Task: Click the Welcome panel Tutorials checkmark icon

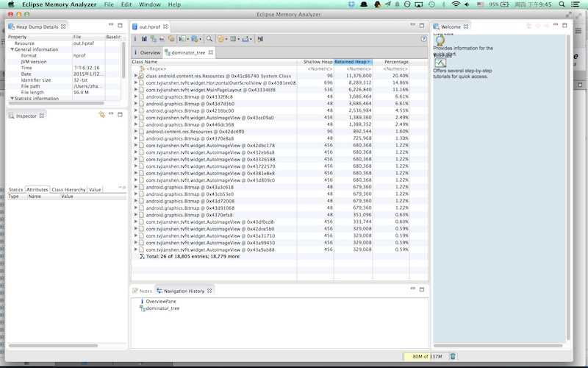Action: pos(440,63)
